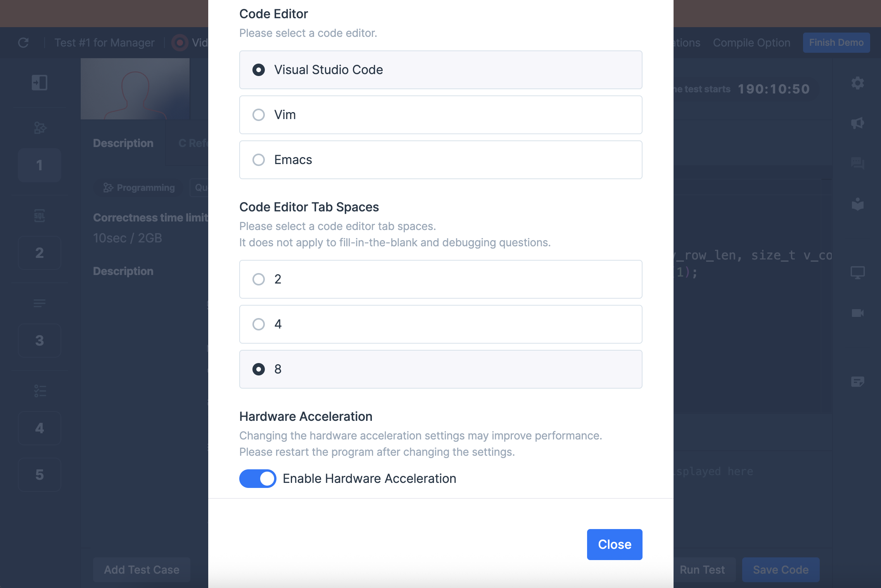Click the video camera icon
The height and width of the screenshot is (588, 881).
pos(857,313)
